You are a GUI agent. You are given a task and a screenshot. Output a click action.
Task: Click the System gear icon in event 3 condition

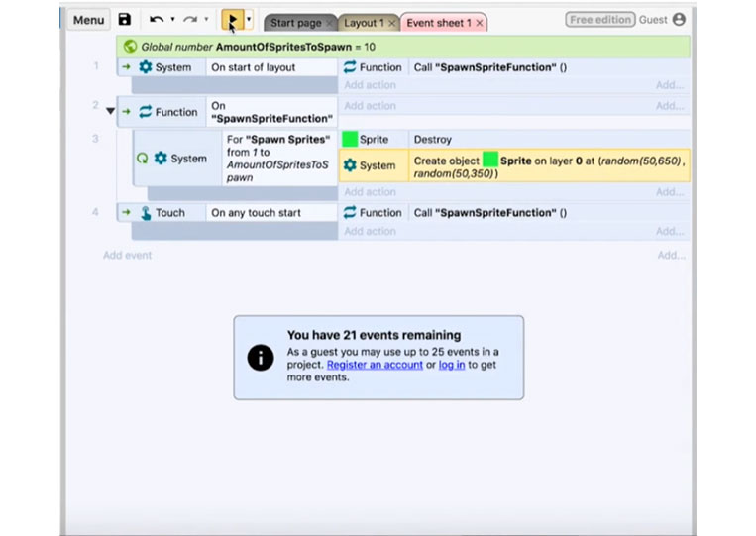[x=161, y=159]
